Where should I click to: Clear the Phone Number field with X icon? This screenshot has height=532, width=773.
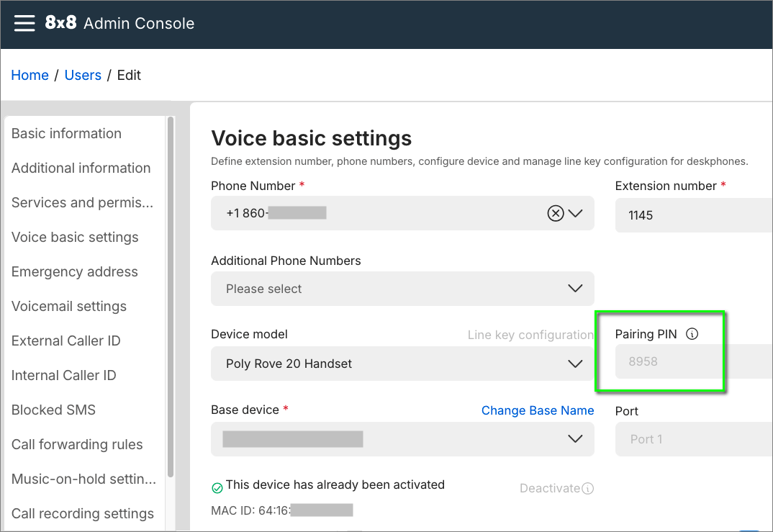555,213
